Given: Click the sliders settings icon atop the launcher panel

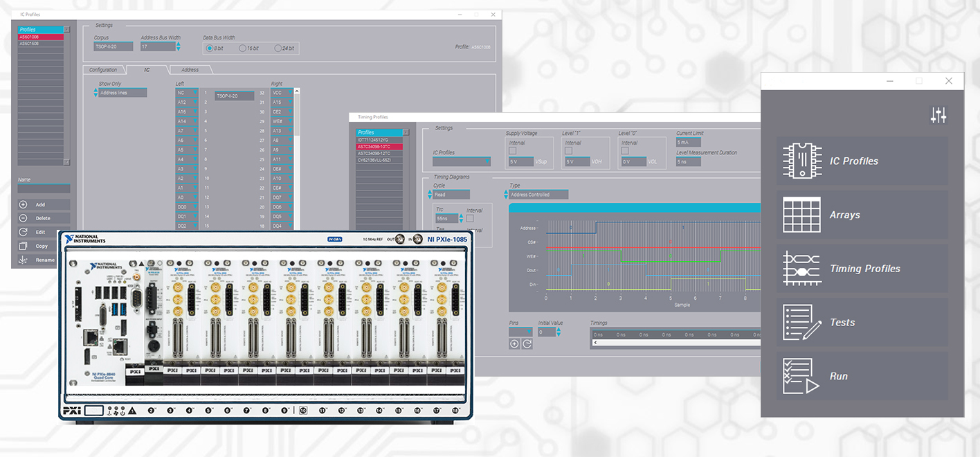Looking at the screenshot, I should (x=938, y=115).
